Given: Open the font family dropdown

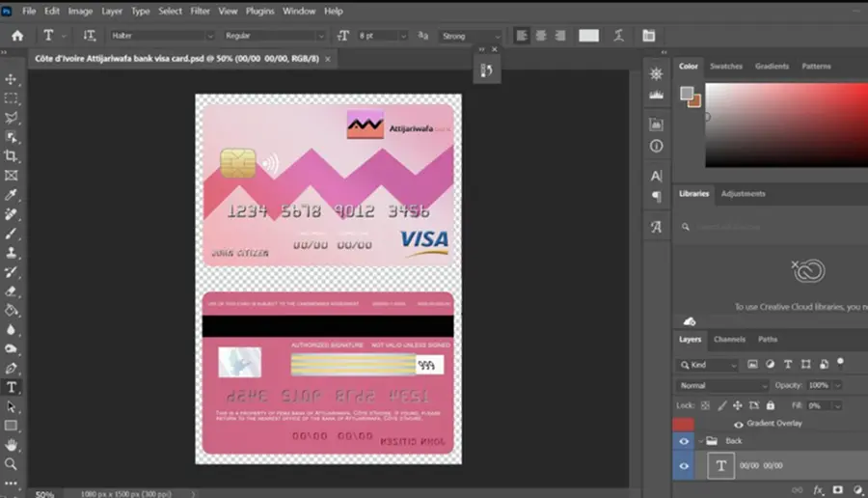Looking at the screenshot, I should [x=162, y=36].
